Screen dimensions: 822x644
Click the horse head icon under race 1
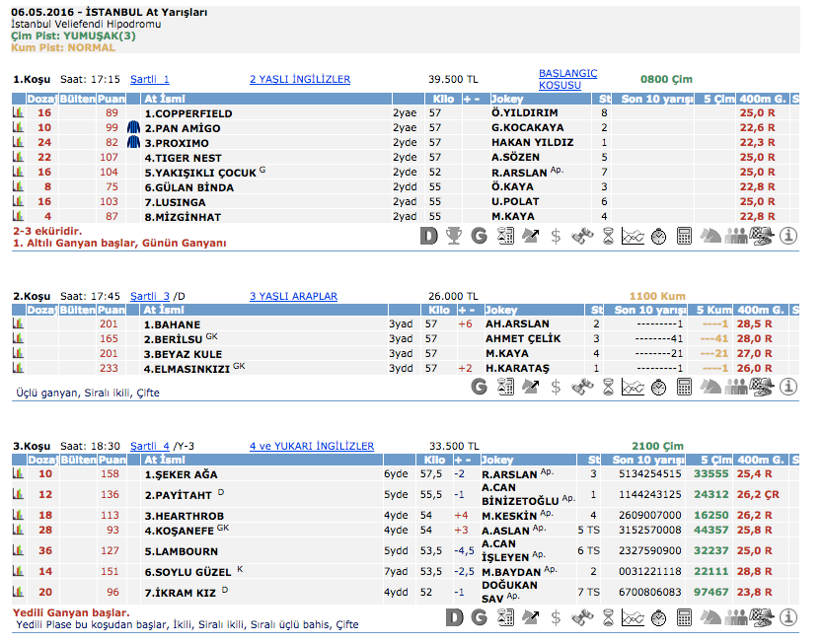[x=710, y=236]
